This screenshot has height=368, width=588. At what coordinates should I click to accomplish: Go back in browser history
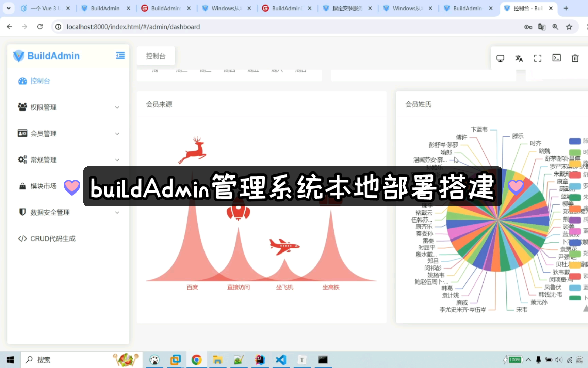[10, 27]
